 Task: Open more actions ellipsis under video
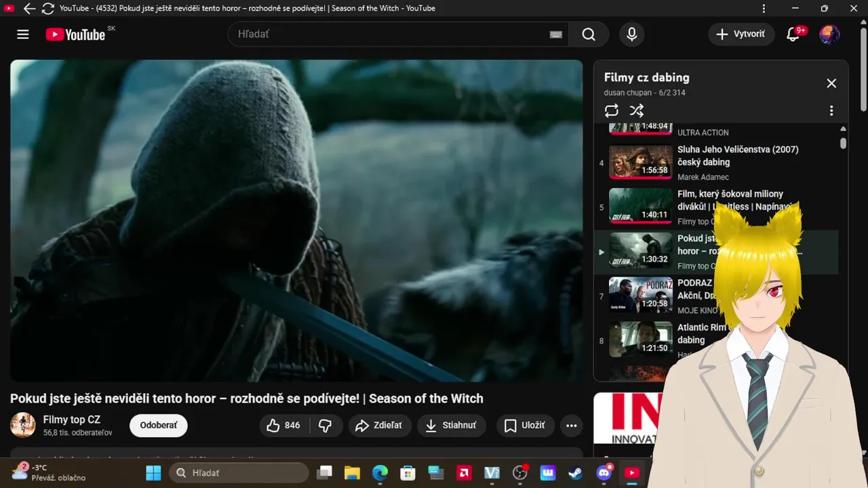pyautogui.click(x=572, y=425)
